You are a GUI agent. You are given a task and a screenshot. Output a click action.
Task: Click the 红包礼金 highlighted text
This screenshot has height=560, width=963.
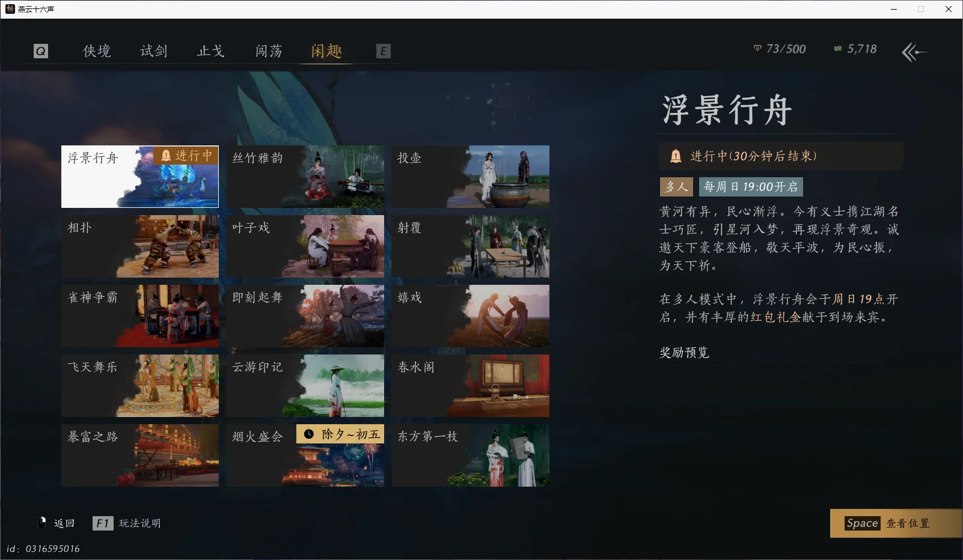(x=775, y=317)
